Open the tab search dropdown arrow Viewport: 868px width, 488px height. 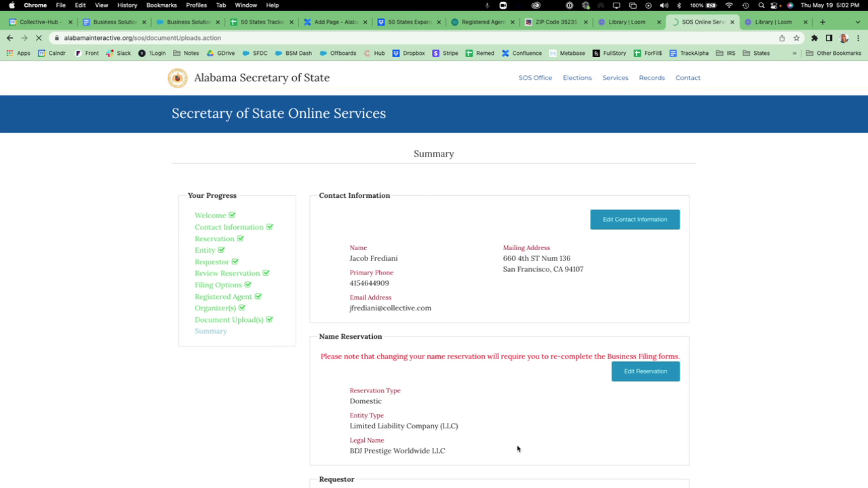[x=858, y=22]
